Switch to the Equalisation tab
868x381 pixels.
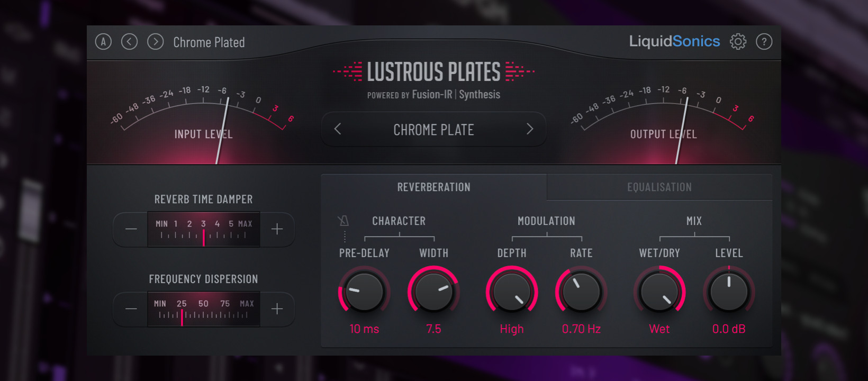point(659,187)
